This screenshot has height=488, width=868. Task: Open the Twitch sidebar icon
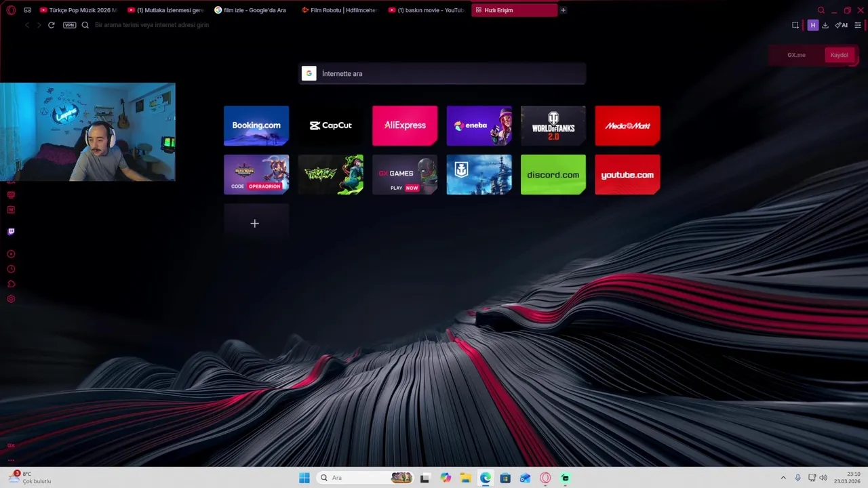[x=11, y=231]
